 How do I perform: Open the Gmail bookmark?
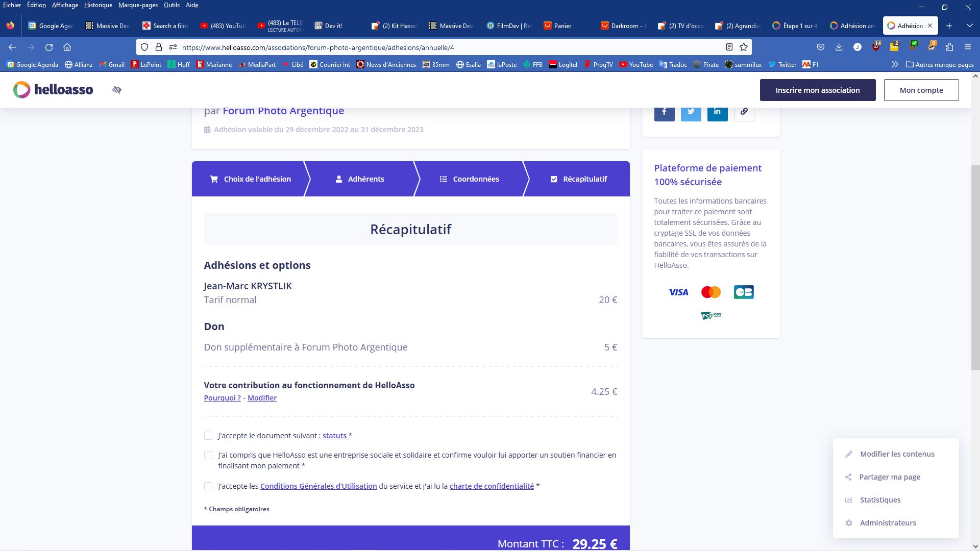click(x=112, y=64)
